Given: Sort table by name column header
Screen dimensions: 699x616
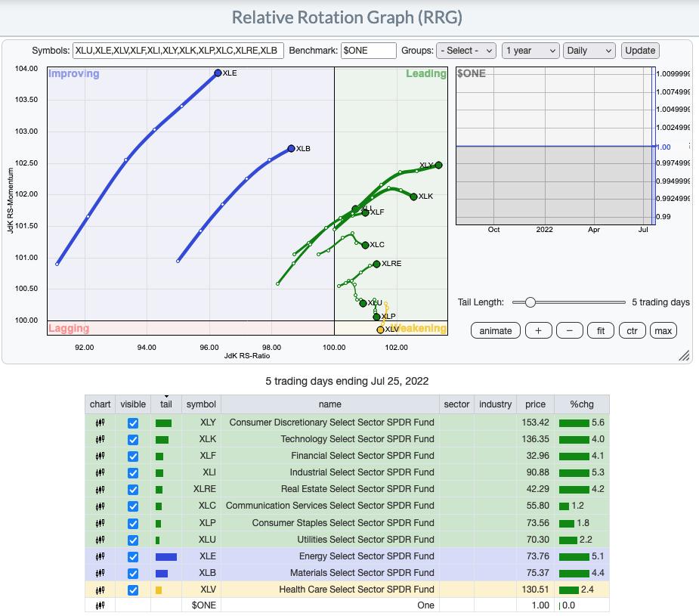Looking at the screenshot, I should pyautogui.click(x=330, y=404).
